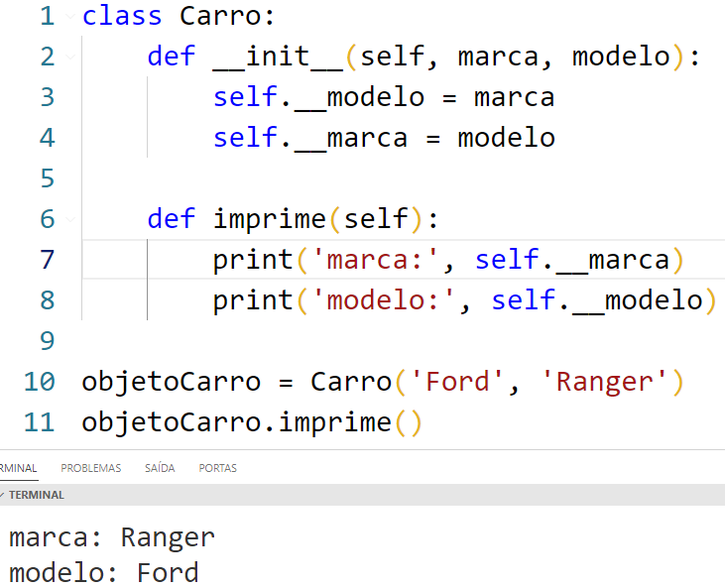The height and width of the screenshot is (588, 725).
Task: Collapse the TERMINAL section header
Action: click(x=34, y=495)
